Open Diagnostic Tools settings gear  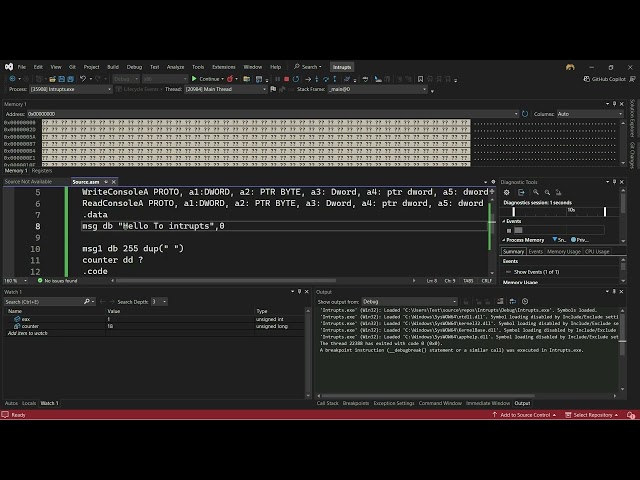(507, 192)
